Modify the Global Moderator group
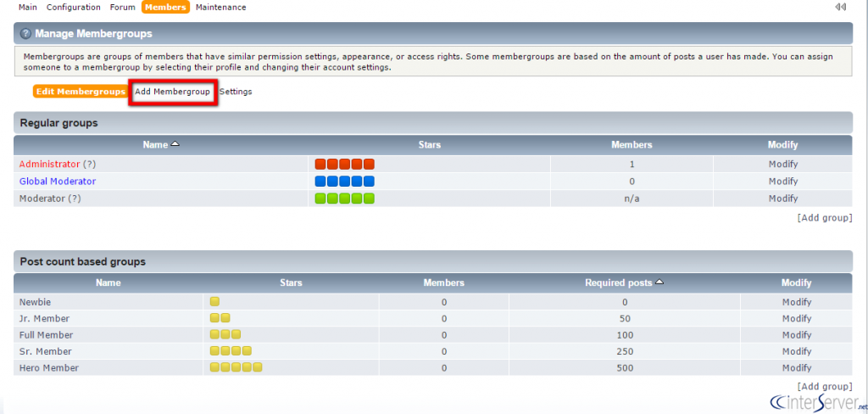This screenshot has height=414, width=868. point(782,182)
